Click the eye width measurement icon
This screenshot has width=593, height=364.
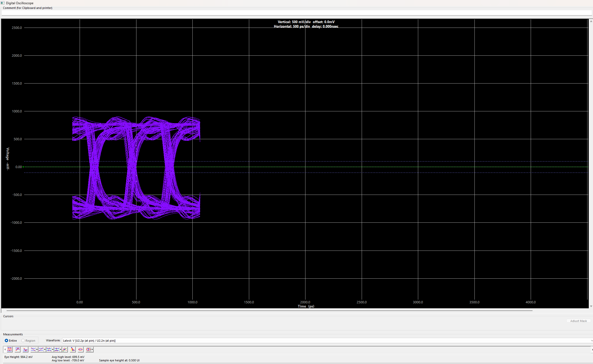[80, 350]
